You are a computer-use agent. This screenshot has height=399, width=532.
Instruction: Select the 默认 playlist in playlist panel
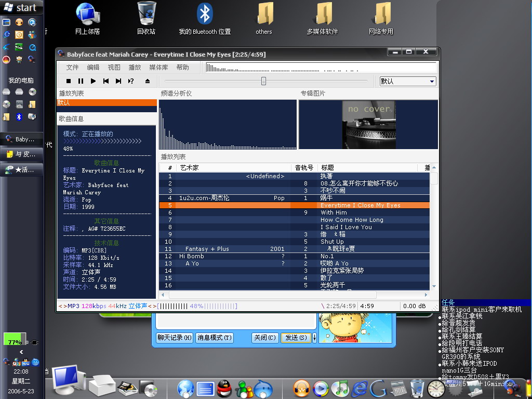click(x=107, y=102)
